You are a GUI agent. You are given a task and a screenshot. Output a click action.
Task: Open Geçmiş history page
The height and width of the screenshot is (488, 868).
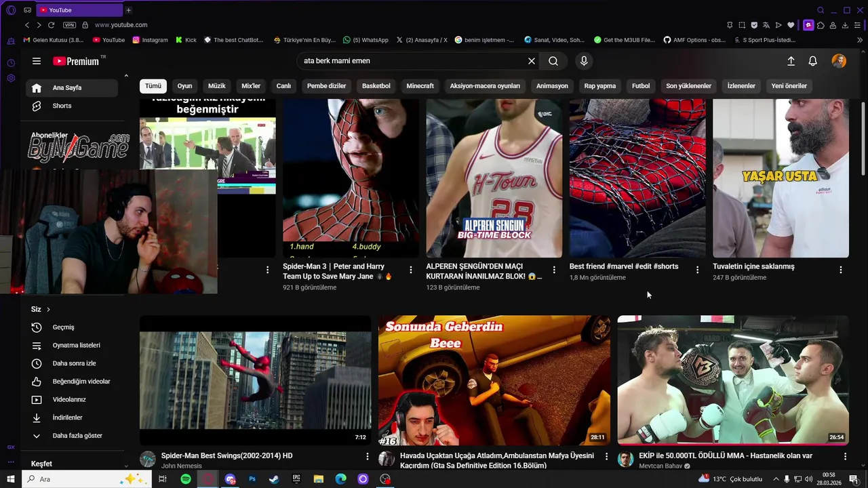[72, 327]
